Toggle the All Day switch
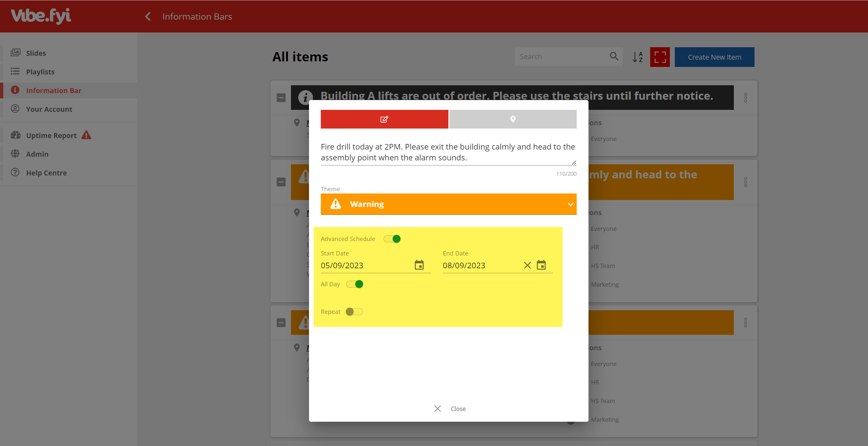The image size is (868, 446). 355,284
